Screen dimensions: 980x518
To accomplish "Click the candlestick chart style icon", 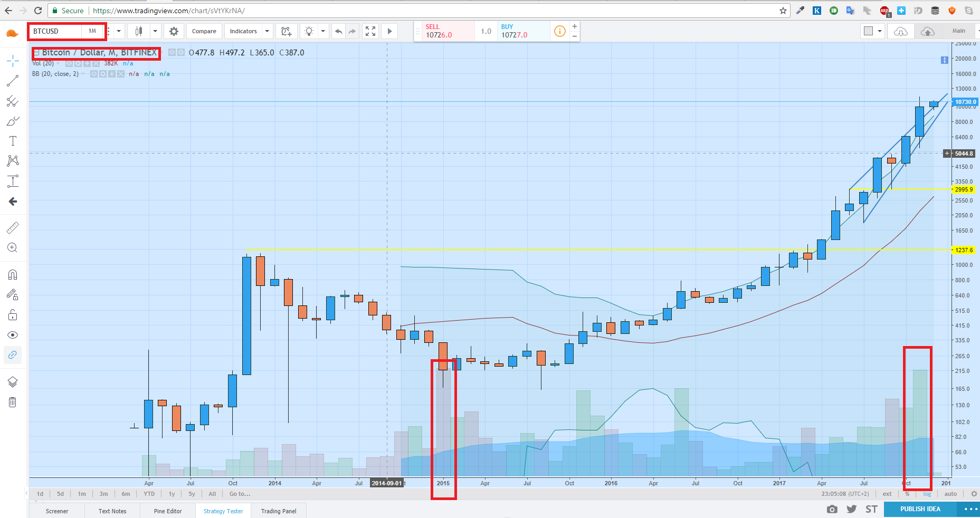I will 139,31.
